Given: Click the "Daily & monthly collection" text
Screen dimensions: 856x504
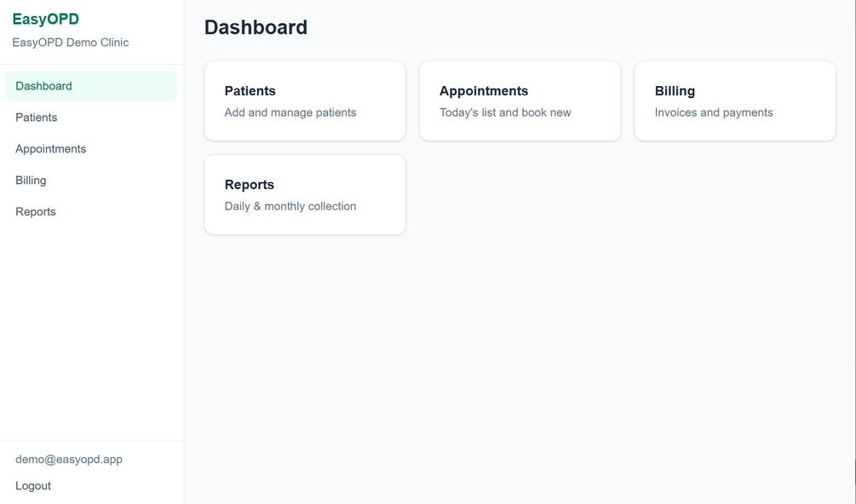Looking at the screenshot, I should coord(290,206).
